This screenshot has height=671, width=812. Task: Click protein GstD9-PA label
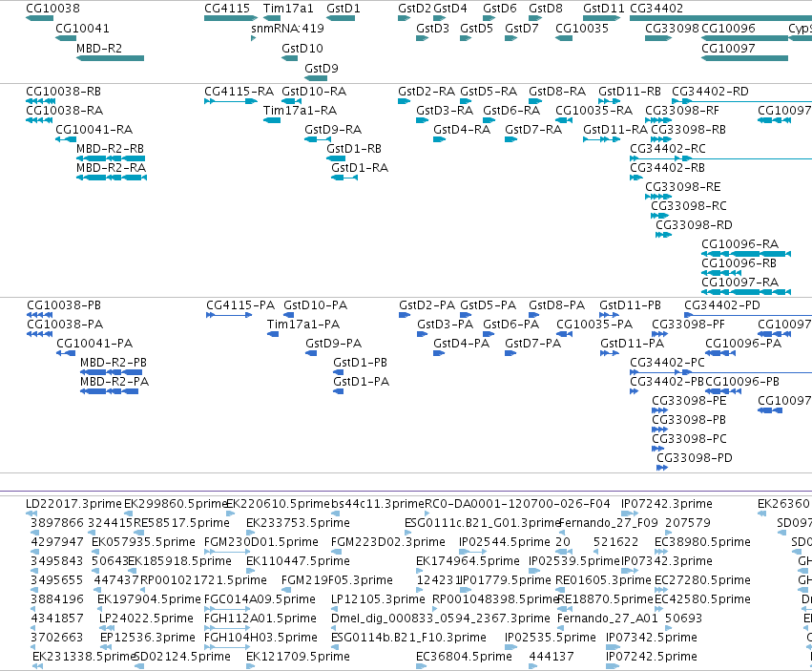334,344
